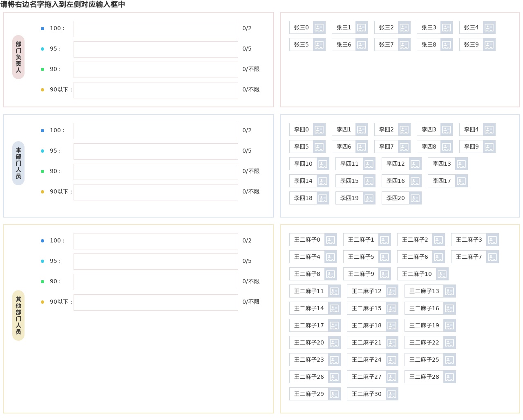Click the ID card icon beside 王二麻子0
Viewport: 523px width, 420px height.
pyautogui.click(x=331, y=240)
